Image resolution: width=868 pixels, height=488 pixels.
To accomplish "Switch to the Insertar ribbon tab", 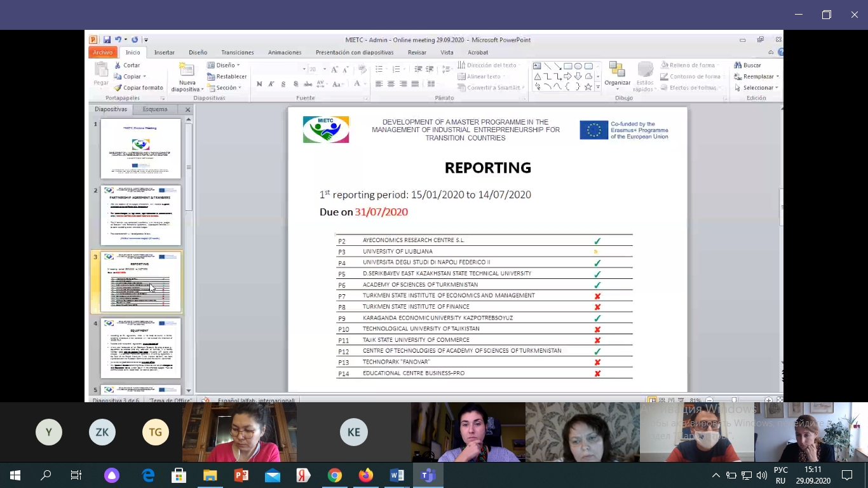I will click(164, 53).
